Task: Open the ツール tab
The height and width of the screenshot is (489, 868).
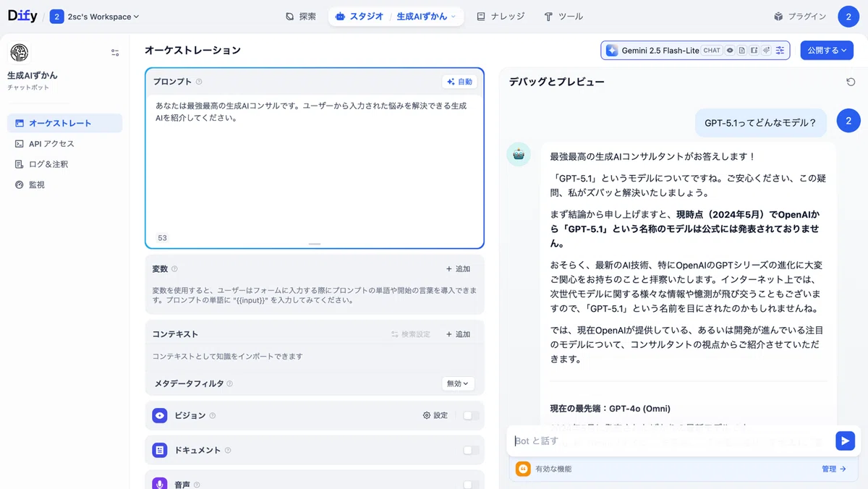Action: (563, 16)
